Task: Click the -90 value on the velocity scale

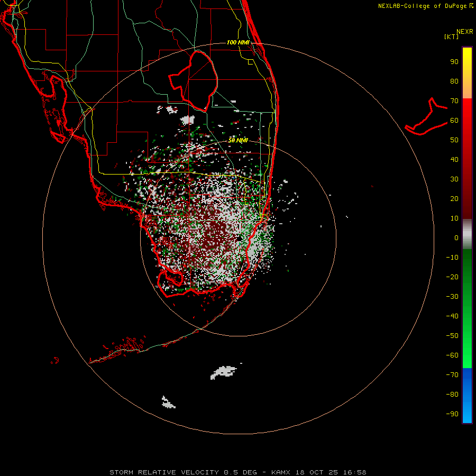Action: coord(452,414)
